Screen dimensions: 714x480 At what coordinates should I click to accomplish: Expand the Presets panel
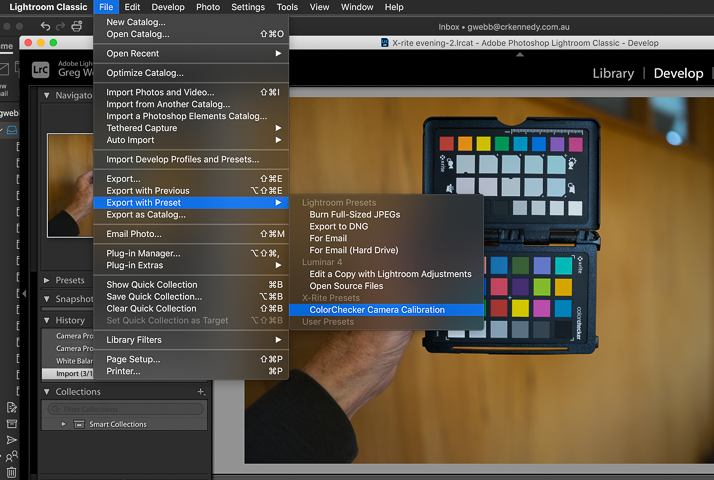pyautogui.click(x=47, y=280)
